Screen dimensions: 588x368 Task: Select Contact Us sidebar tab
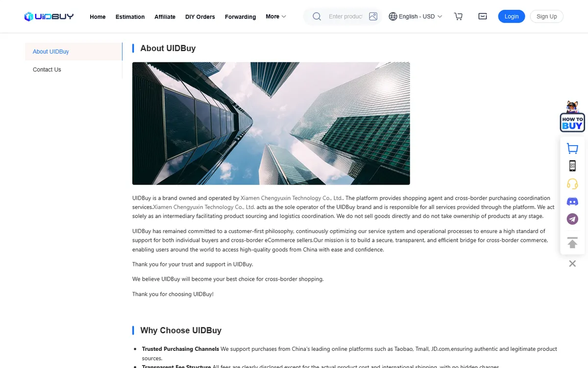click(x=73, y=70)
